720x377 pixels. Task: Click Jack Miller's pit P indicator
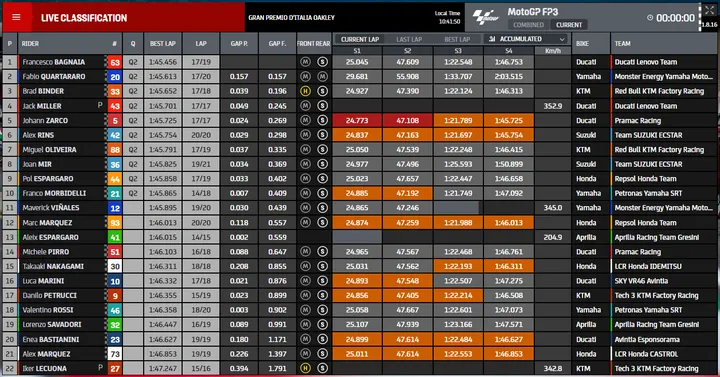coord(100,105)
